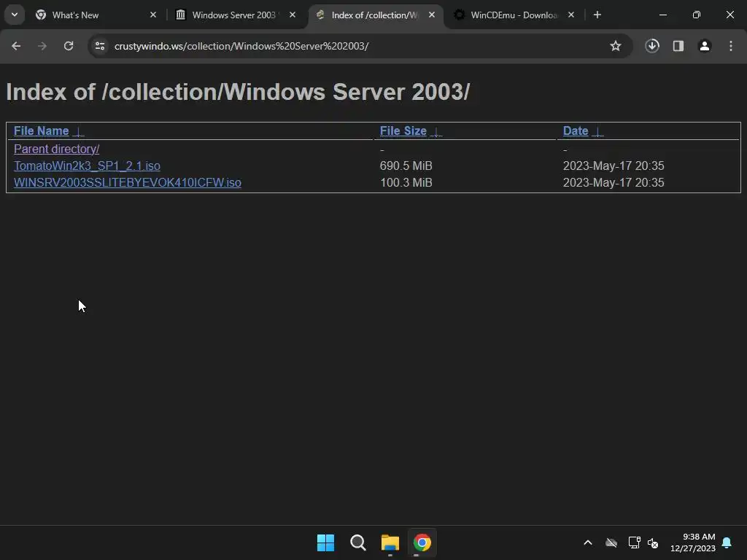
Task: Open the Parent directory link
Action: [57, 149]
